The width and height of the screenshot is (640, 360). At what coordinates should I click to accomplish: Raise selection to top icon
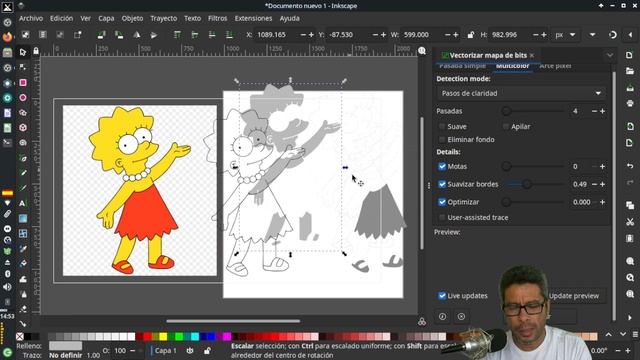coord(177,35)
